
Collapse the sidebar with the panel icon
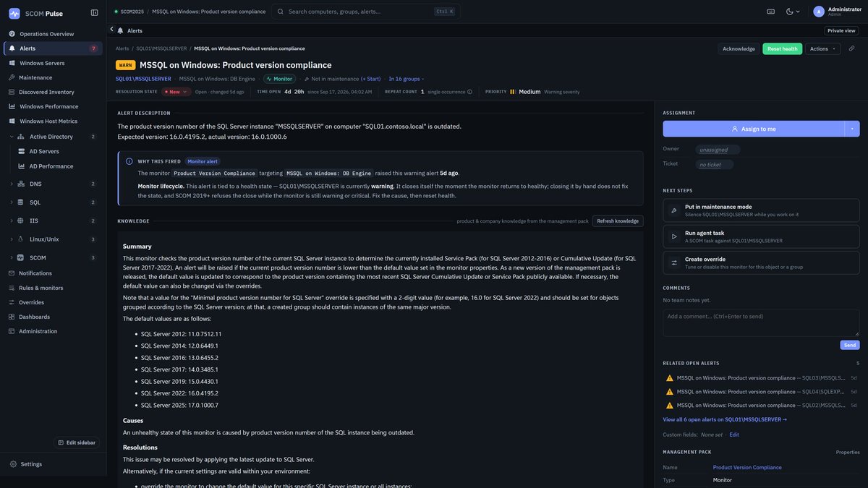[94, 12]
